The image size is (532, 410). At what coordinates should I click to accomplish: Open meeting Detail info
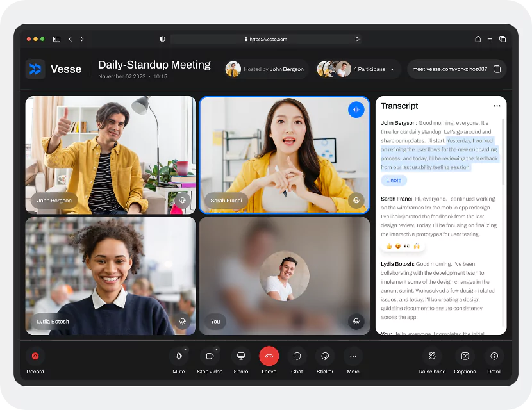coord(494,356)
